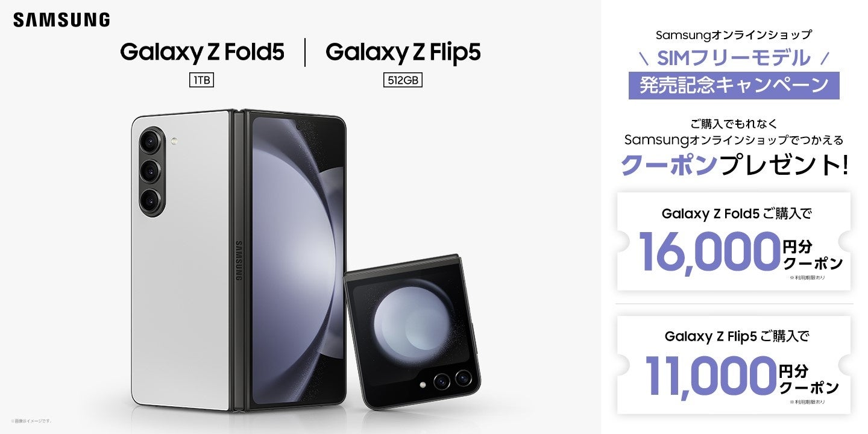Click the Samsungオンラインショップ text at the top
Screen dimensions: 868x434
(734, 35)
